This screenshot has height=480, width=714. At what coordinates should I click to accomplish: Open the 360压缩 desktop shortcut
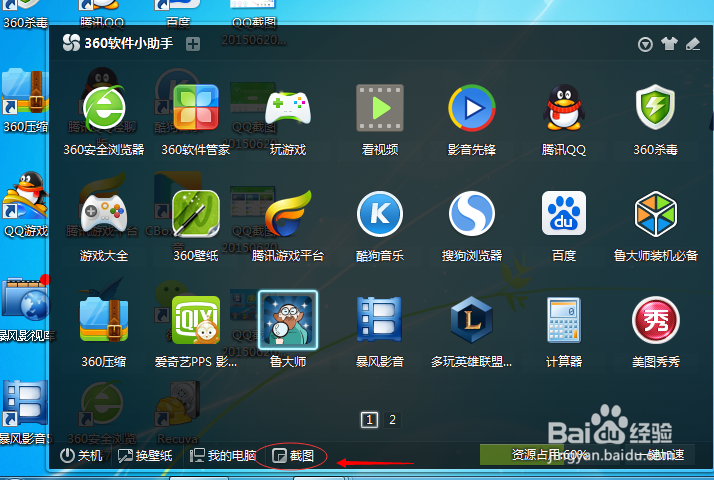point(25,101)
